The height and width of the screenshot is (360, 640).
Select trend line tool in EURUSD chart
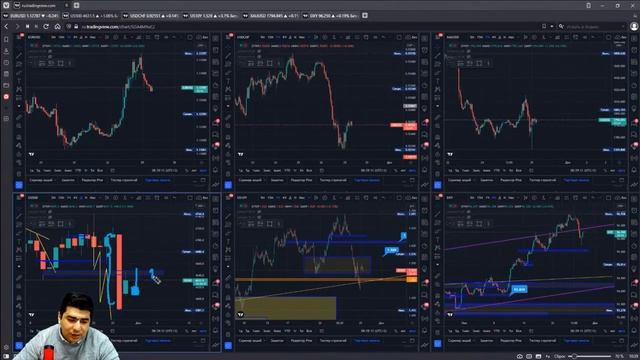tap(19, 55)
